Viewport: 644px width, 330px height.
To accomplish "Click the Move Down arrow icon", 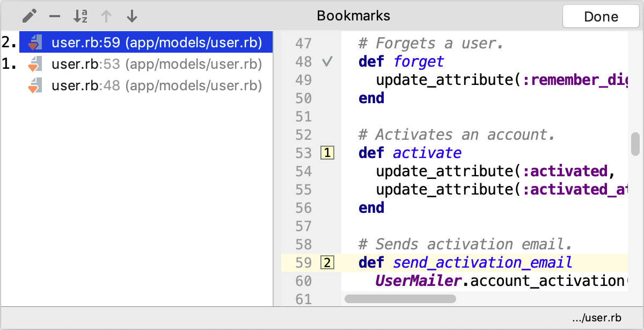I will pyautogui.click(x=131, y=16).
